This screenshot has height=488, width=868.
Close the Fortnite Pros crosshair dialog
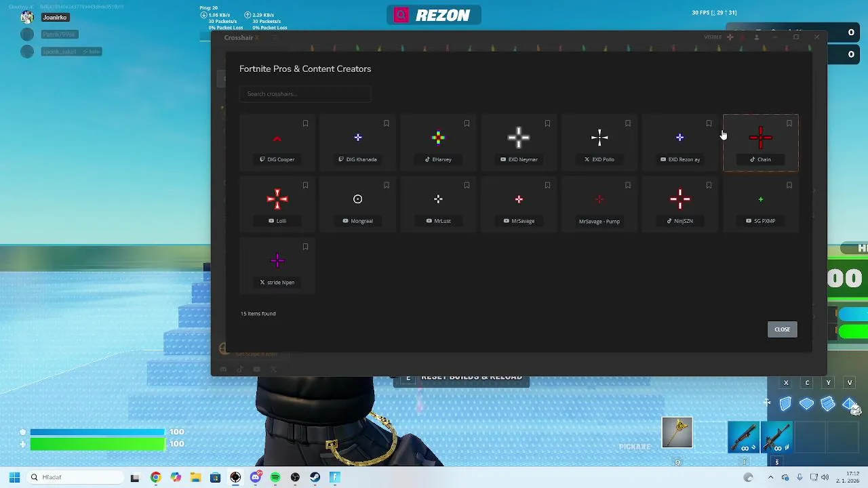[x=782, y=329]
